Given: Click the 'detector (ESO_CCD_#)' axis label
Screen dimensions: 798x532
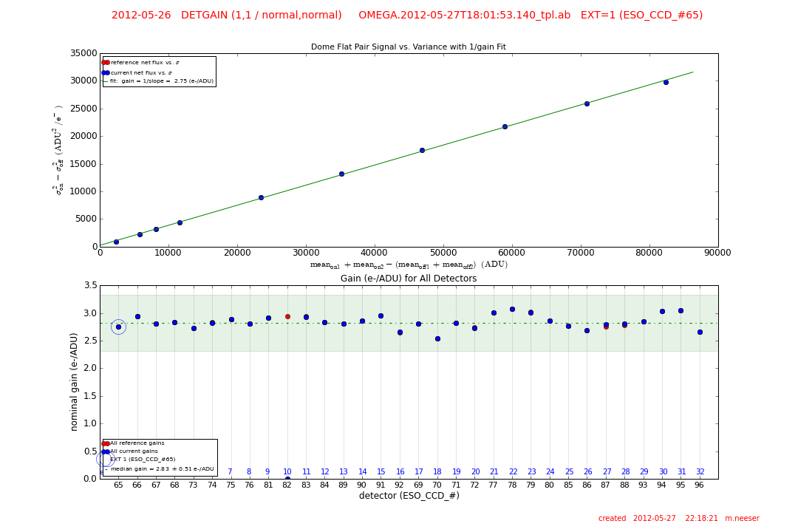Looking at the screenshot, I should (x=409, y=496).
